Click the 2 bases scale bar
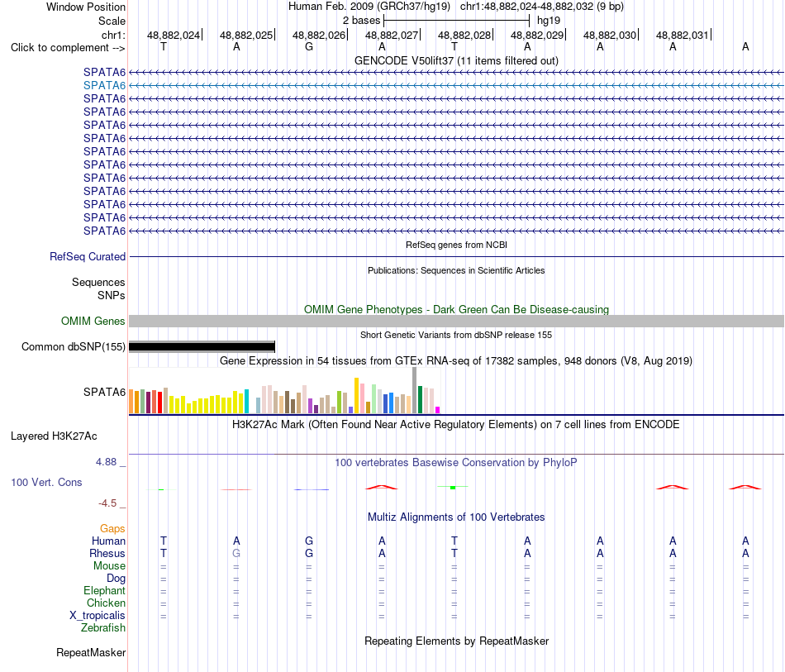 click(456, 21)
